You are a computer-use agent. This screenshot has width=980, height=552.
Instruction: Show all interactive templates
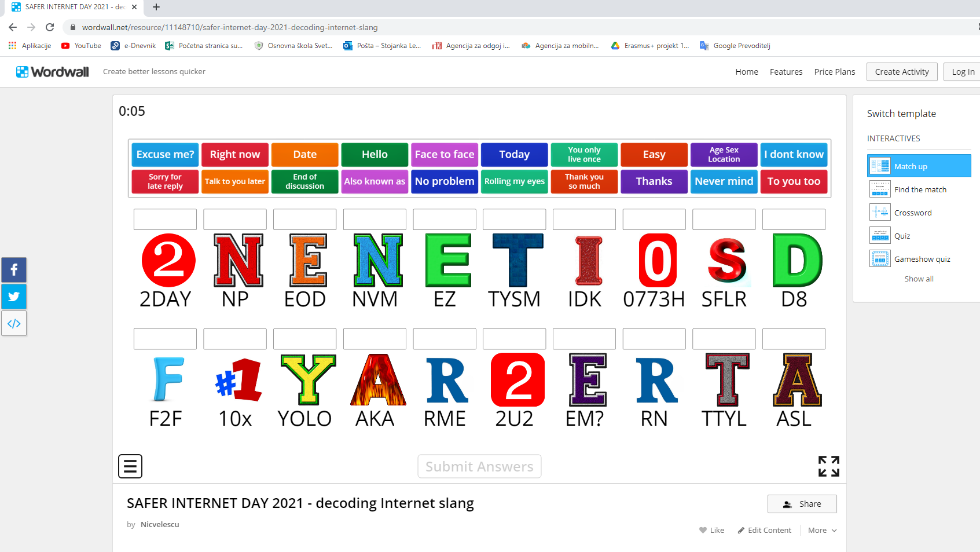point(919,279)
